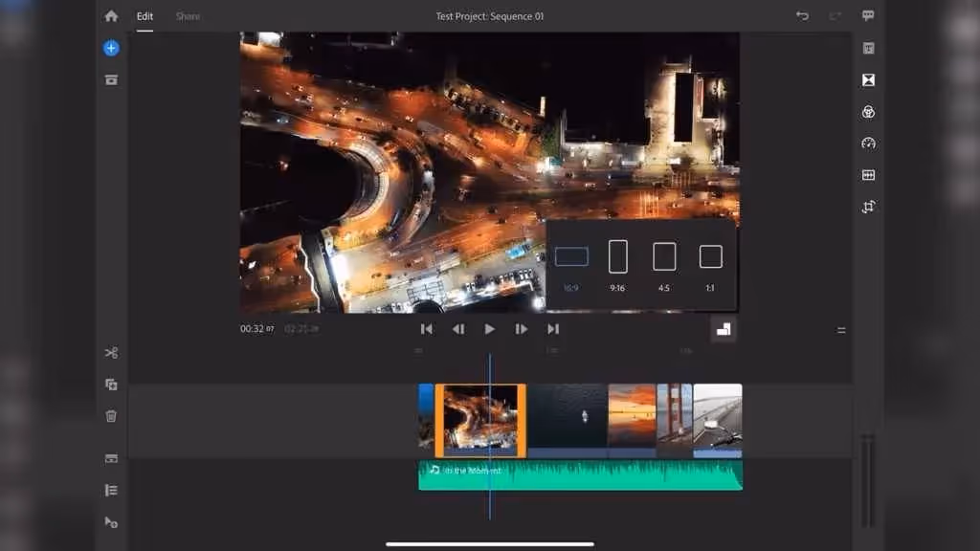980x551 pixels.
Task: Open the Titles and Graphics panel
Action: [867, 48]
